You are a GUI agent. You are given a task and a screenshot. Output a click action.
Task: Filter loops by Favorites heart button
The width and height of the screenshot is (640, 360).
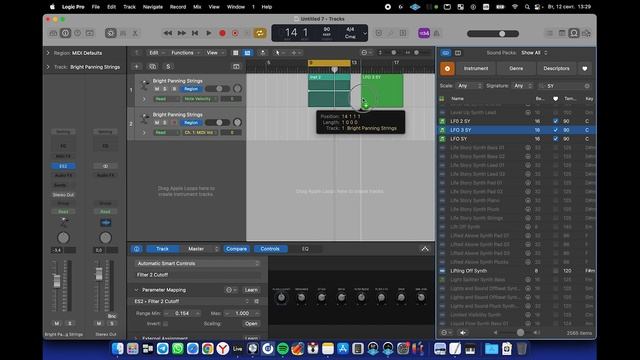(584, 69)
